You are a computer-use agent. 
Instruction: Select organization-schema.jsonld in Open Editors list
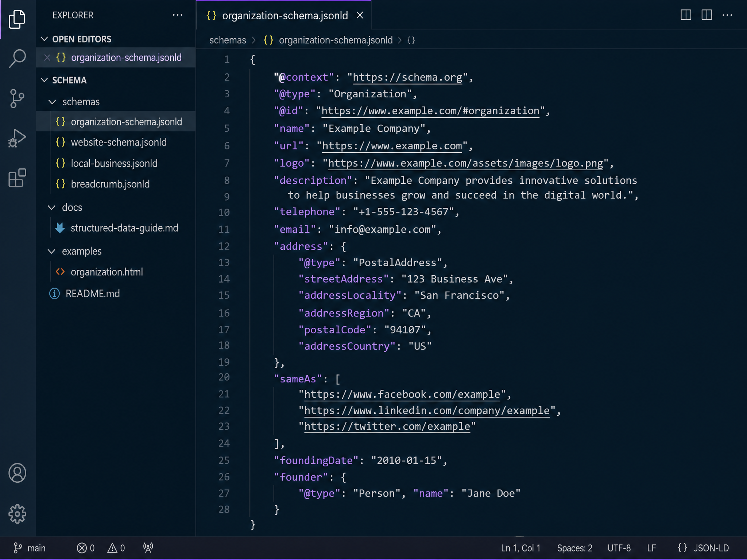(x=116, y=58)
